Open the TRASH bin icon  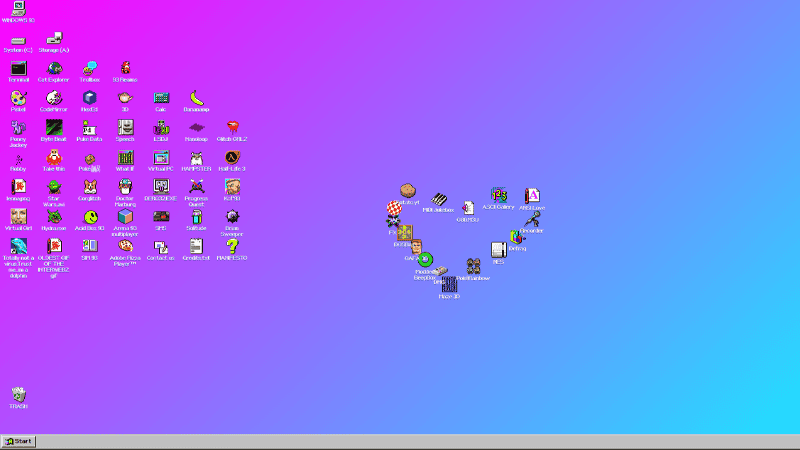(18, 394)
